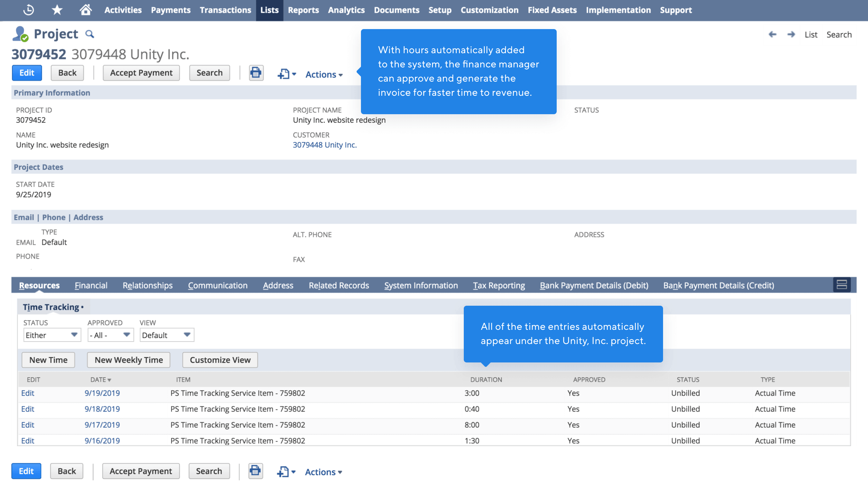The height and width of the screenshot is (488, 868).
Task: Click the bottom Back button
Action: pos(67,471)
